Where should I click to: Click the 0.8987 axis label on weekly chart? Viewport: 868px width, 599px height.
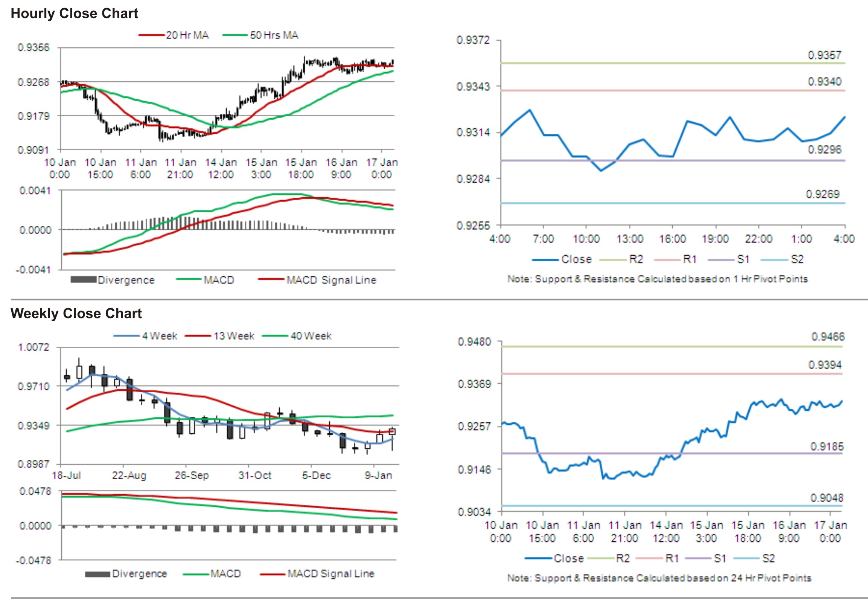coord(34,464)
